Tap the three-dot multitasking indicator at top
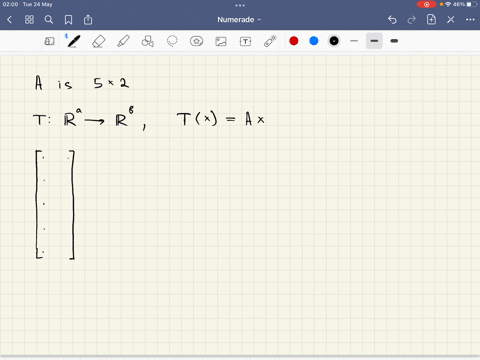The height and width of the screenshot is (360, 480). [x=240, y=5]
